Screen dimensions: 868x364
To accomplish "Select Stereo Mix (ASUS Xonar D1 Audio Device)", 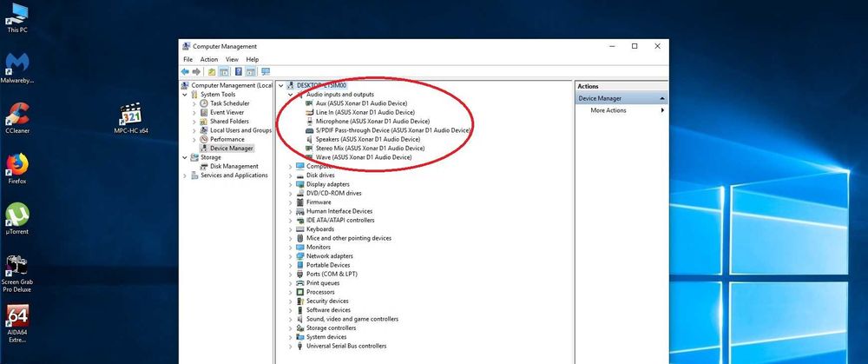I will click(x=370, y=149).
